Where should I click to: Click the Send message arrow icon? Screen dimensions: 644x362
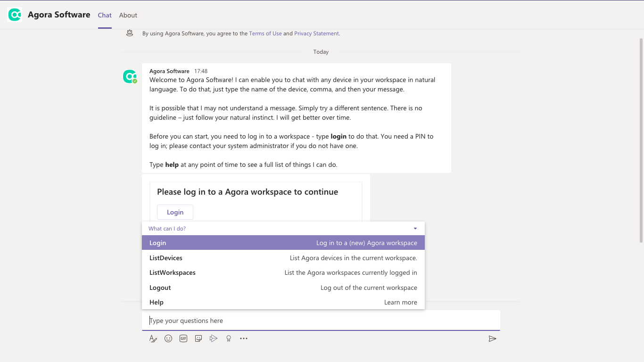[492, 338]
